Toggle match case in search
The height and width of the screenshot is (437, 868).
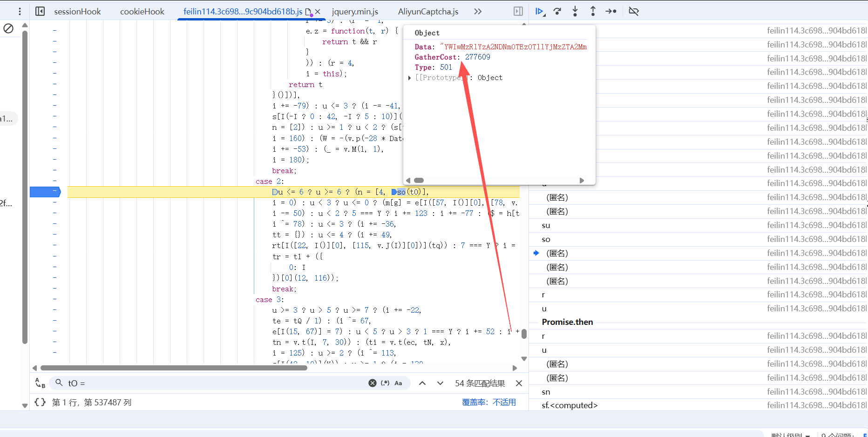click(x=398, y=383)
